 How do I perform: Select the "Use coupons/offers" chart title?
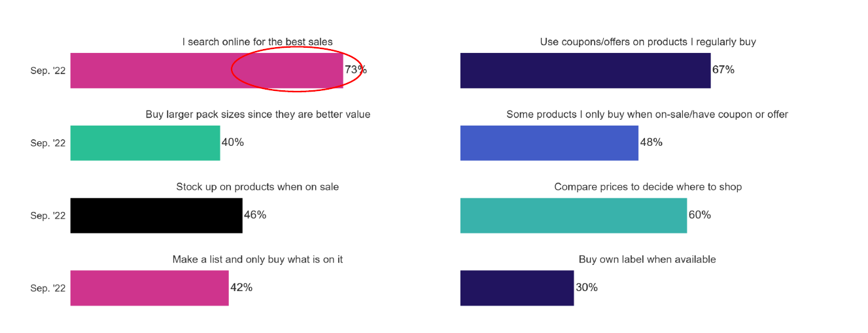click(x=648, y=42)
